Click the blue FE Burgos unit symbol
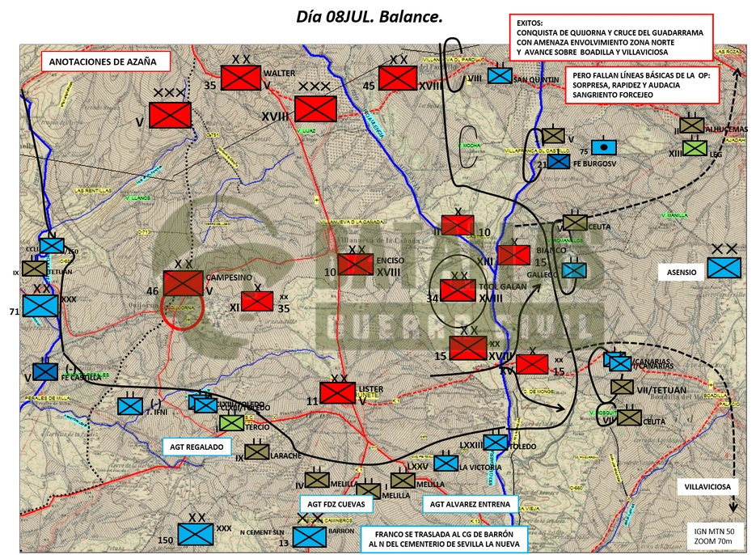Image resolution: width=756 pixels, height=555 pixels. click(x=560, y=161)
